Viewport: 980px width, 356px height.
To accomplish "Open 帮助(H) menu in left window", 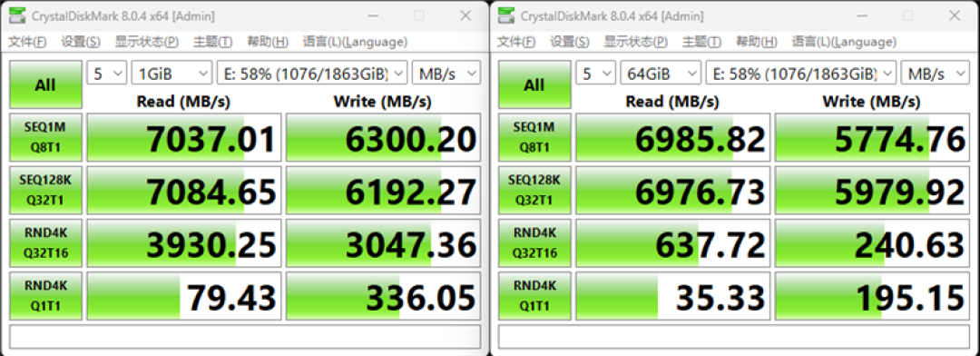I will coord(268,42).
